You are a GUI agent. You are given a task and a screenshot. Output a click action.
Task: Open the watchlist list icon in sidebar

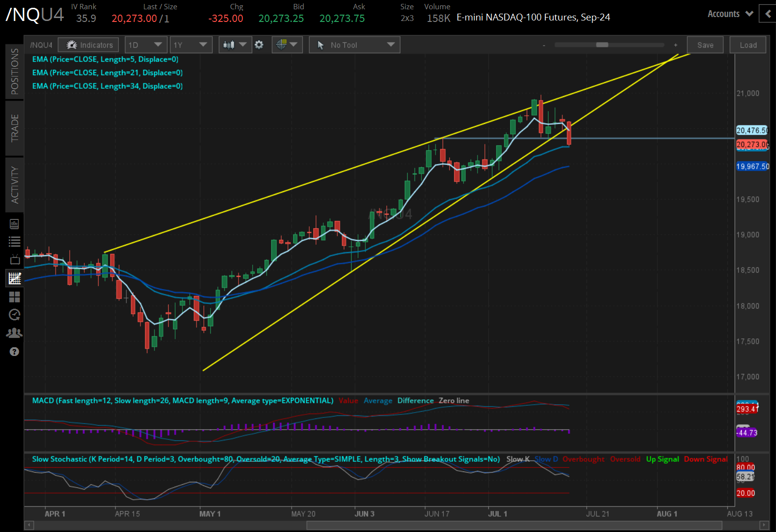point(14,241)
